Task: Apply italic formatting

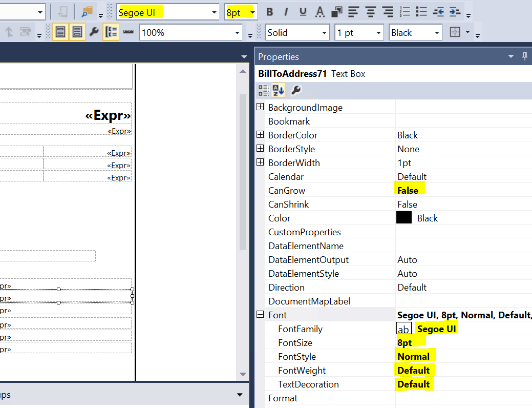Action: [x=287, y=12]
